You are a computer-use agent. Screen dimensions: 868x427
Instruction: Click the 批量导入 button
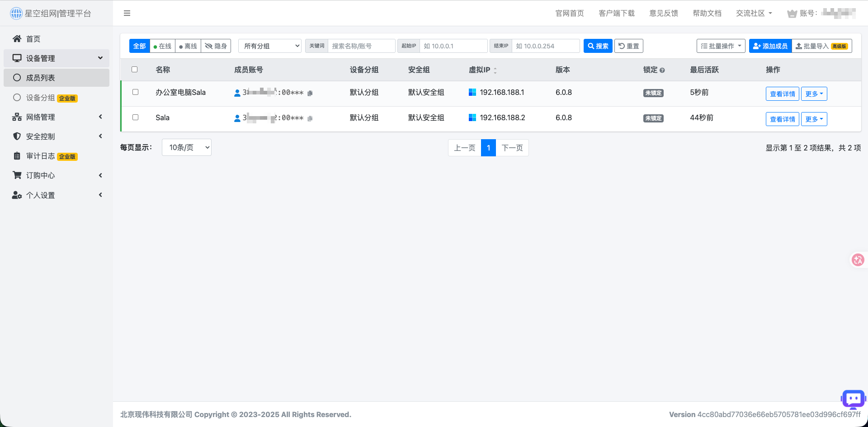click(x=822, y=46)
